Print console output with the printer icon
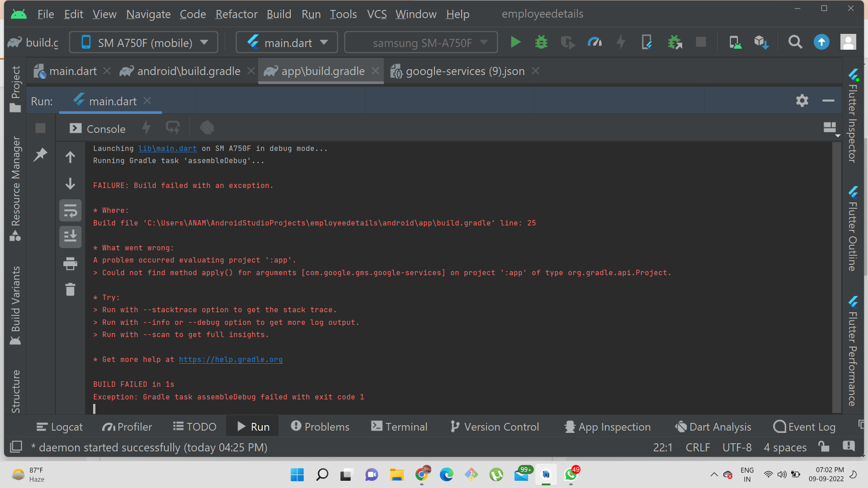Viewport: 868px width, 488px height. pyautogui.click(x=70, y=264)
